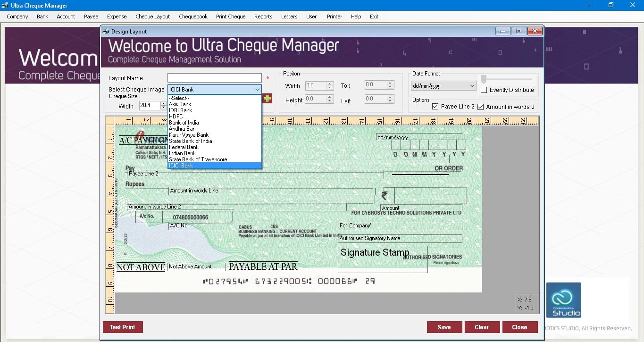This screenshot has height=342, width=644.
Task: Increase the Cheque Size Width stepper
Action: 165,104
